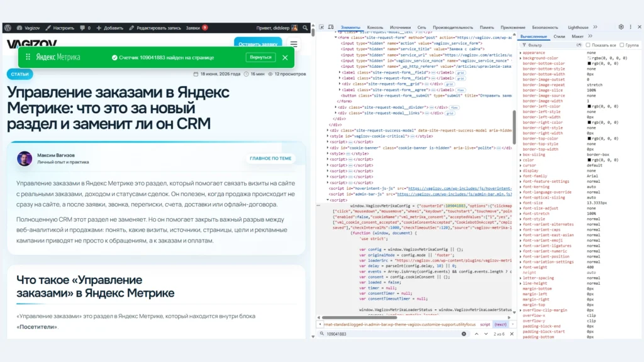
Task: Expand the line-height computed property
Action: (x=521, y=283)
